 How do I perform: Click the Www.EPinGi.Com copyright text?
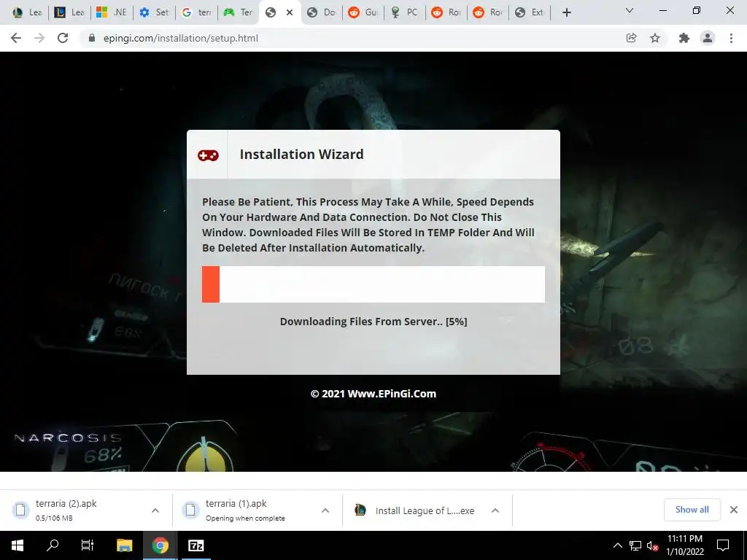373,394
